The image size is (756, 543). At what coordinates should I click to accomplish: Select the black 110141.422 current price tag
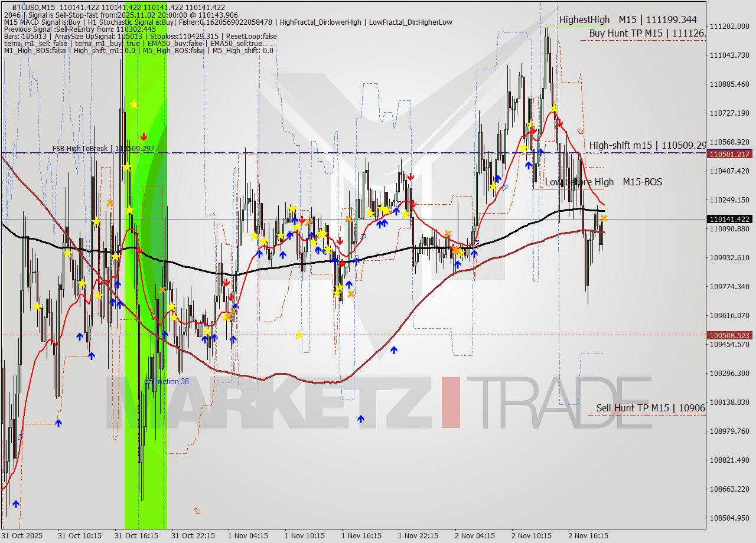[x=730, y=220]
